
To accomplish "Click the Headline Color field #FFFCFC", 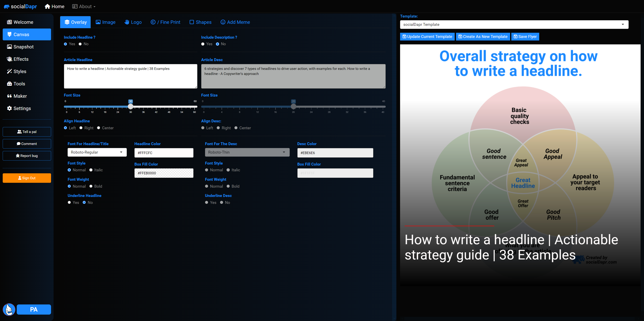I will 164,153.
